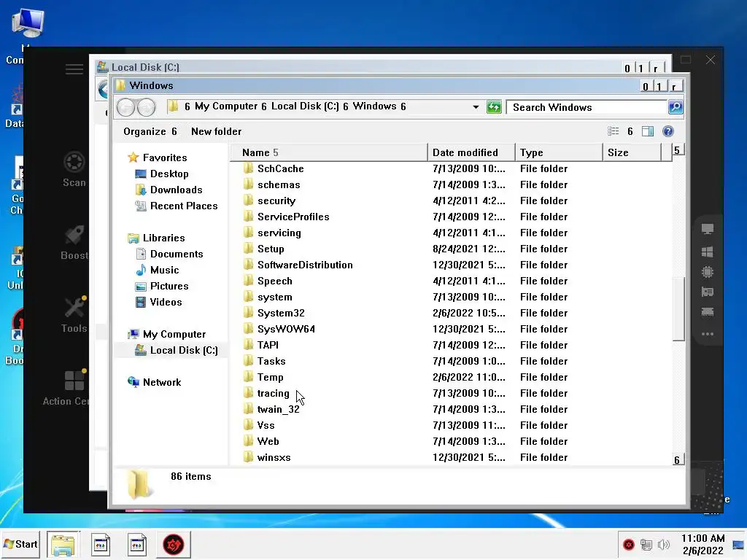Open Scan in the dark app sidebar
This screenshot has height=560, width=747.
74,169
